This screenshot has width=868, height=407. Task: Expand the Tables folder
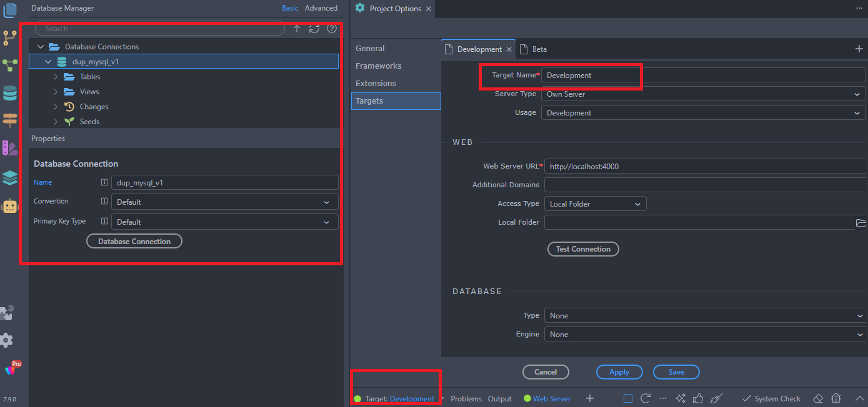[x=56, y=77]
